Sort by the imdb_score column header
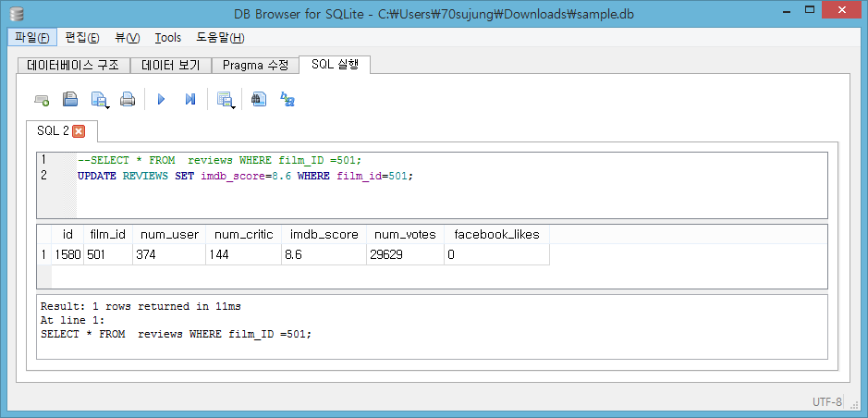Image resolution: width=868 pixels, height=418 pixels. (x=324, y=235)
